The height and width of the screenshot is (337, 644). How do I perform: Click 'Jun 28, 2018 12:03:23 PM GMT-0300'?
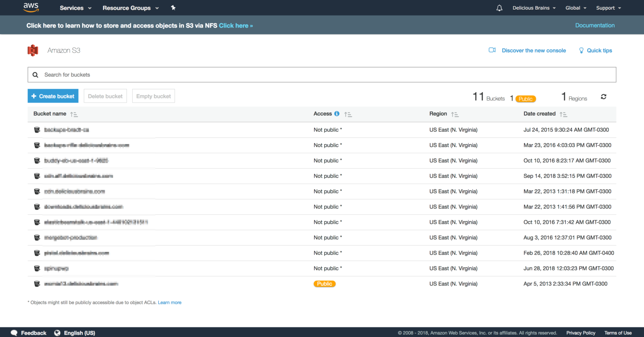(569, 268)
